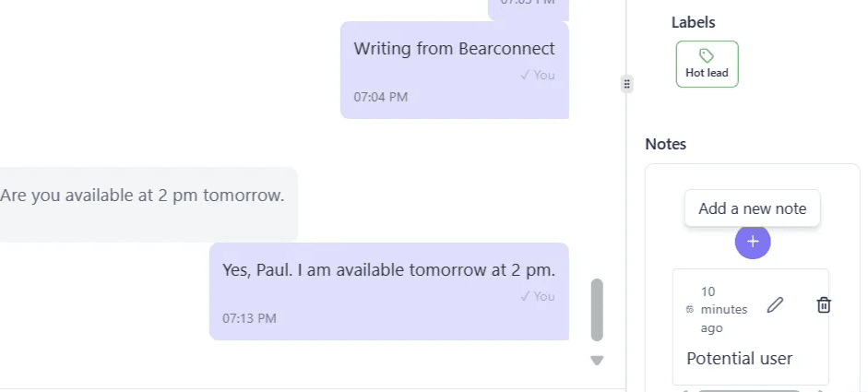The width and height of the screenshot is (868, 392).
Task: Click the 07:04 PM timestamp
Action: 380,97
